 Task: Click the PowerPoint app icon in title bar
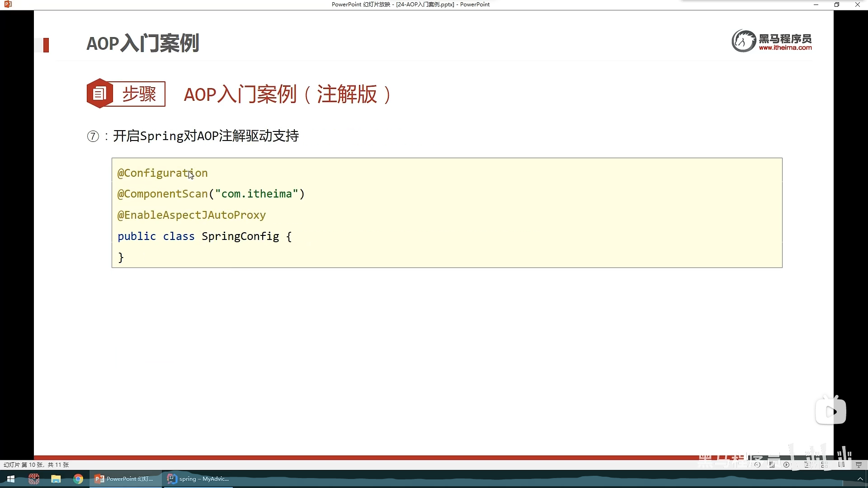pyautogui.click(x=8, y=5)
